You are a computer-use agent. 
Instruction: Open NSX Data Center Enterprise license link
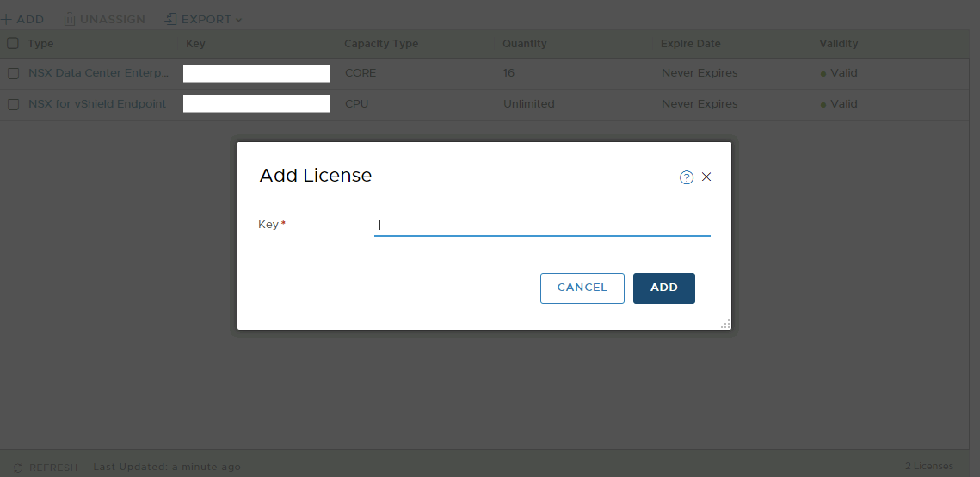pos(98,73)
